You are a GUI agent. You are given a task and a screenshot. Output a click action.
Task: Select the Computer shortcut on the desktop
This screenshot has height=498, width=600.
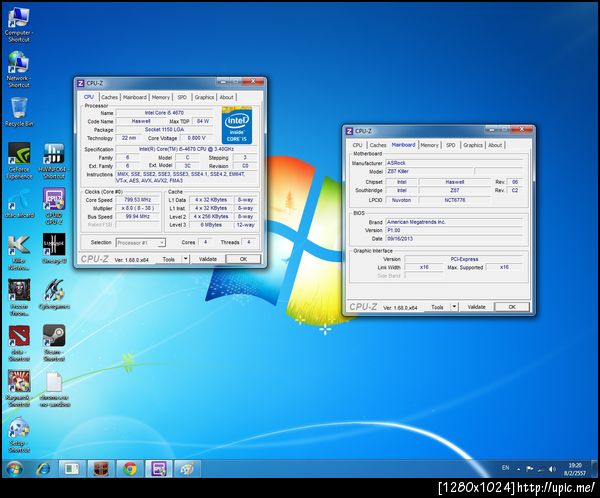coord(18,19)
